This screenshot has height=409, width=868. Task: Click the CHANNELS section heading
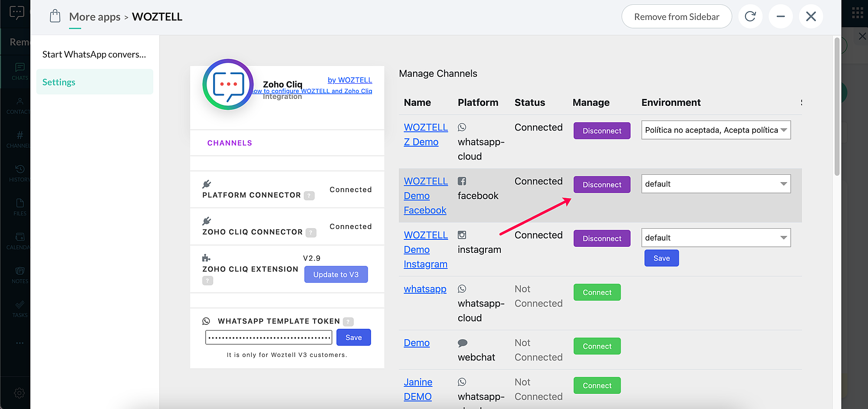point(230,143)
